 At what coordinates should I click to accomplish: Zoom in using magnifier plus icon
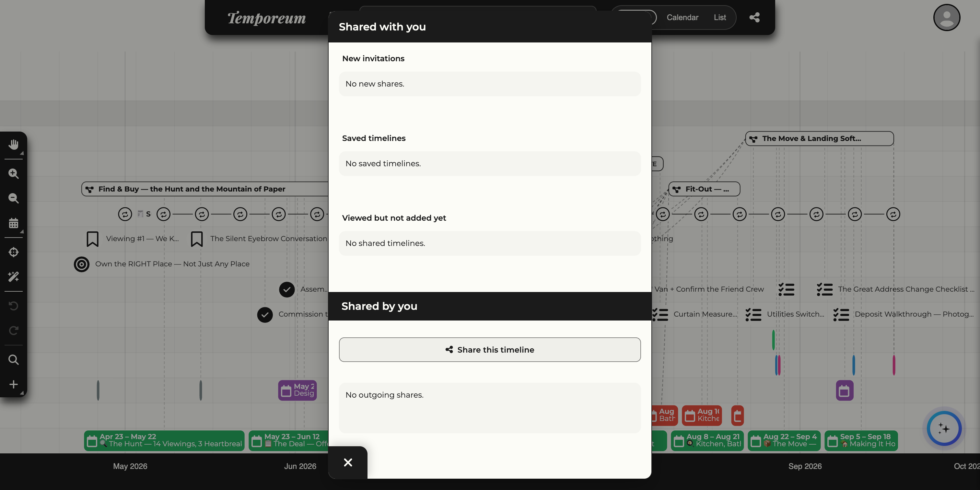(x=14, y=173)
